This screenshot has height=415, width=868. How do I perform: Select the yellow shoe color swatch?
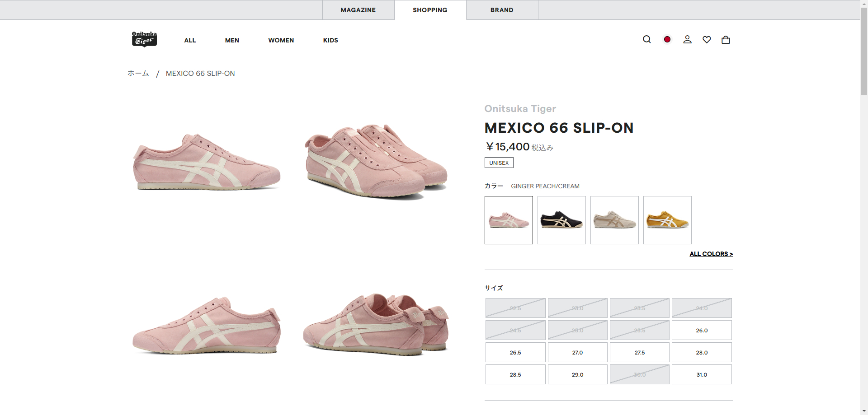click(x=667, y=220)
